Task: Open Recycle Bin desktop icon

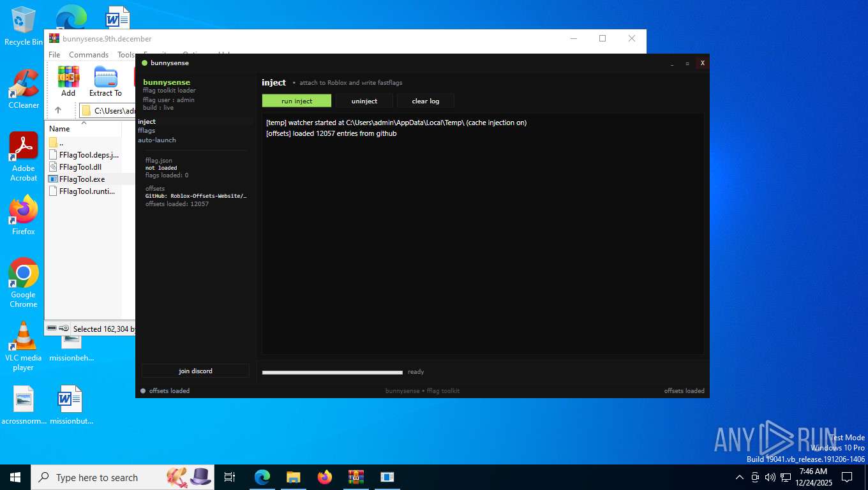Action: (23, 27)
